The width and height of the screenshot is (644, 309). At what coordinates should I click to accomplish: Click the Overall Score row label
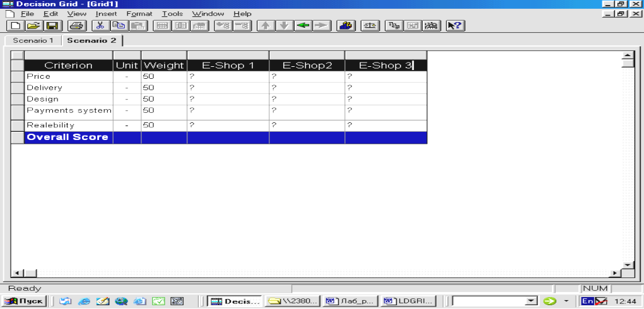tap(69, 137)
